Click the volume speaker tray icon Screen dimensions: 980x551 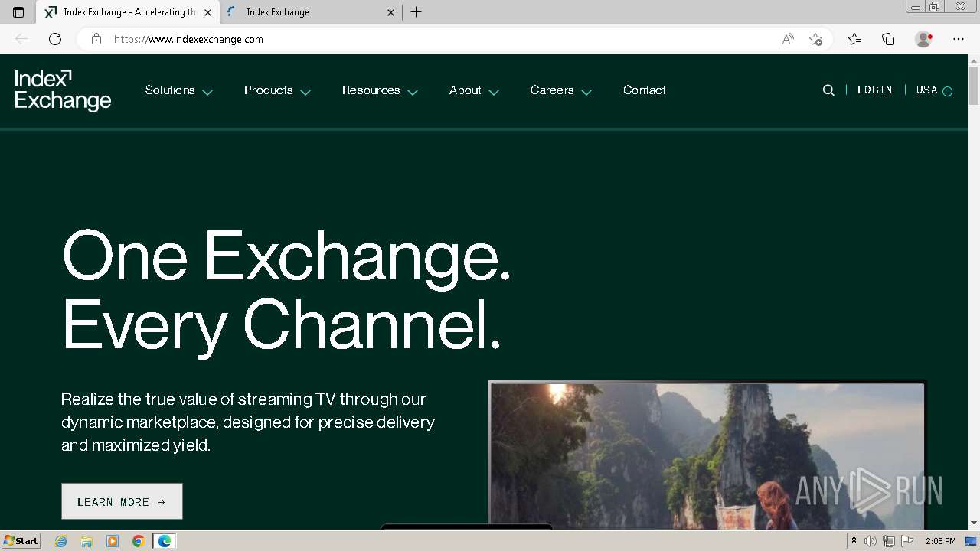(871, 541)
